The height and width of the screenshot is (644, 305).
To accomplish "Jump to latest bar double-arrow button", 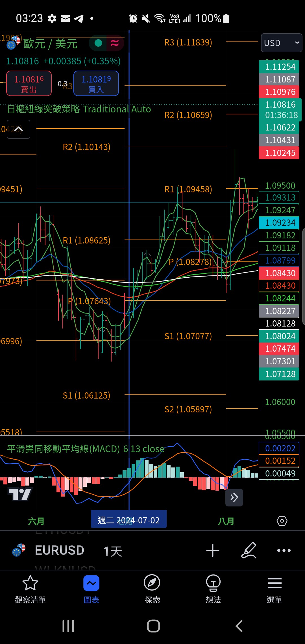I will (x=234, y=497).
